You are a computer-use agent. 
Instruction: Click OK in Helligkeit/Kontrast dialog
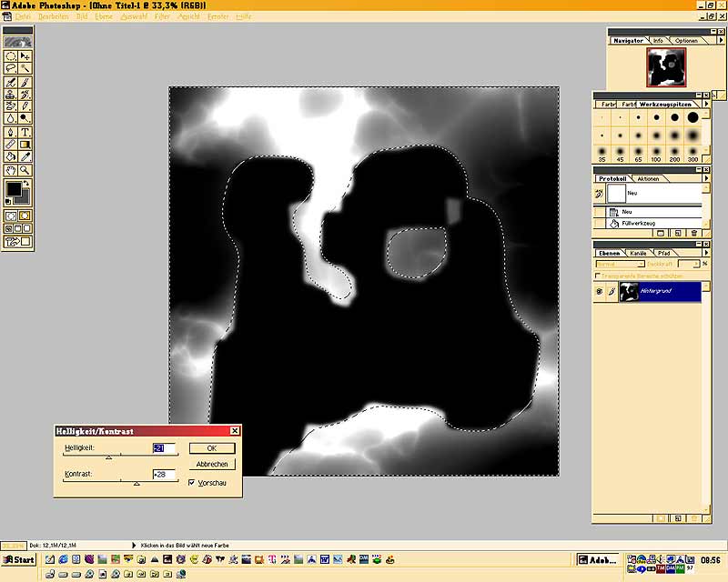[211, 448]
